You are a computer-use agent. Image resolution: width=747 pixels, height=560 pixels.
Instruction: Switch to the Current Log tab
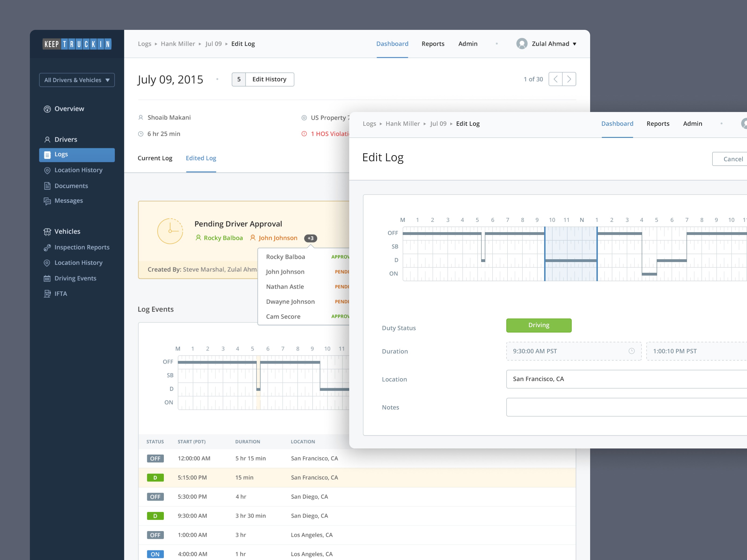pos(155,158)
